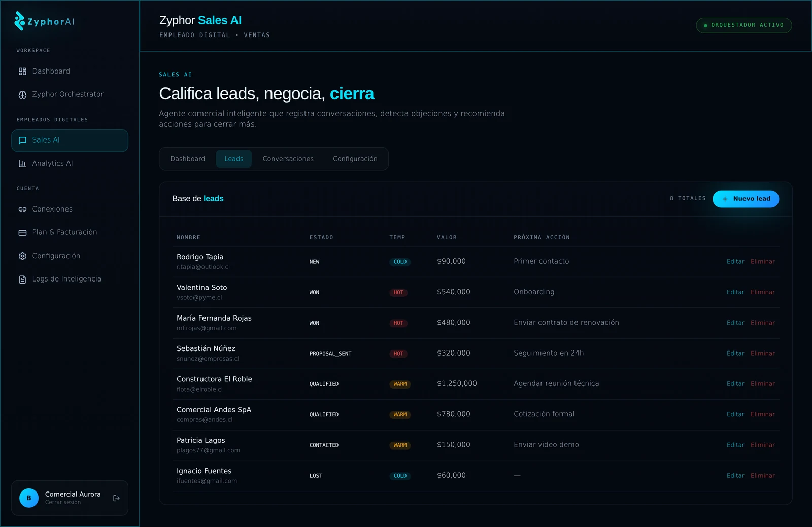This screenshot has height=527, width=812.
Task: Click the Analytics AI bar chart icon
Action: tap(22, 164)
